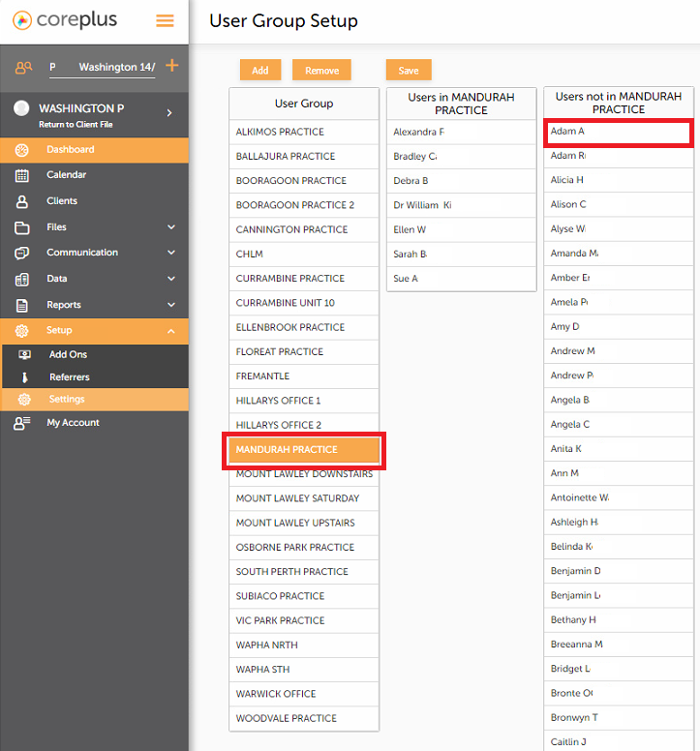Click the Calendar icon in sidebar
The height and width of the screenshot is (751, 700).
(x=23, y=175)
